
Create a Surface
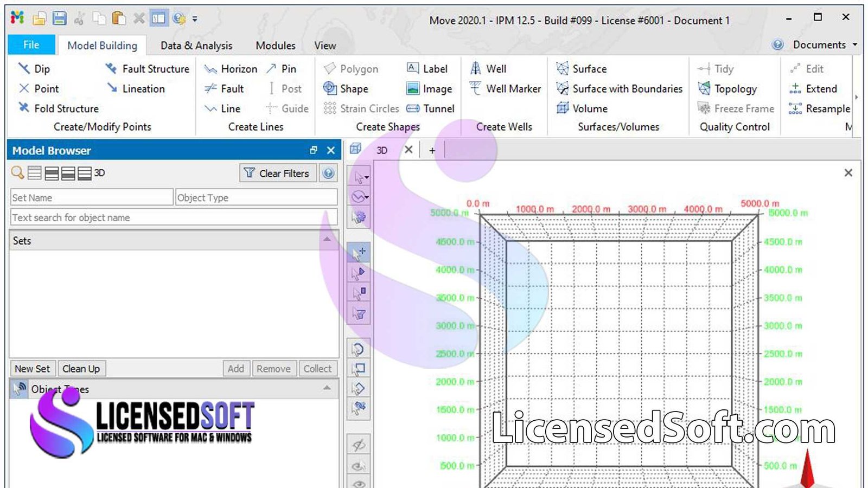582,69
